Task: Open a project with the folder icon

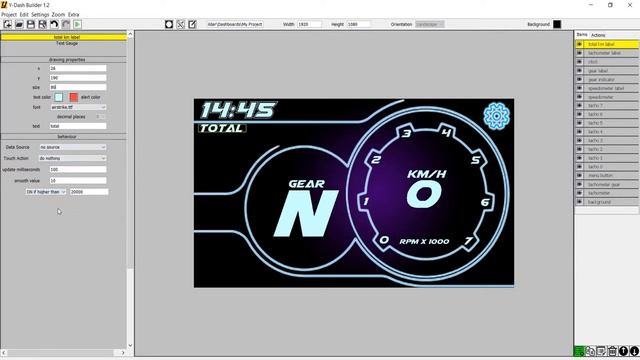Action: tap(19, 24)
